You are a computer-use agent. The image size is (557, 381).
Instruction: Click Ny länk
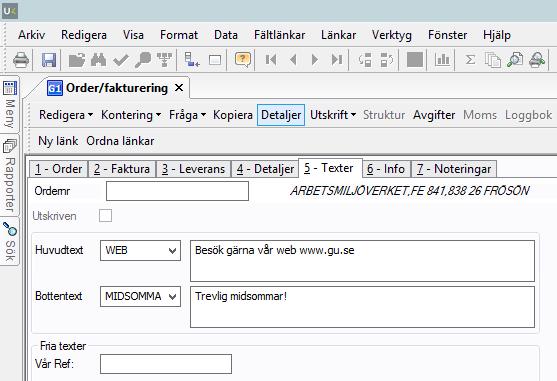click(x=58, y=141)
